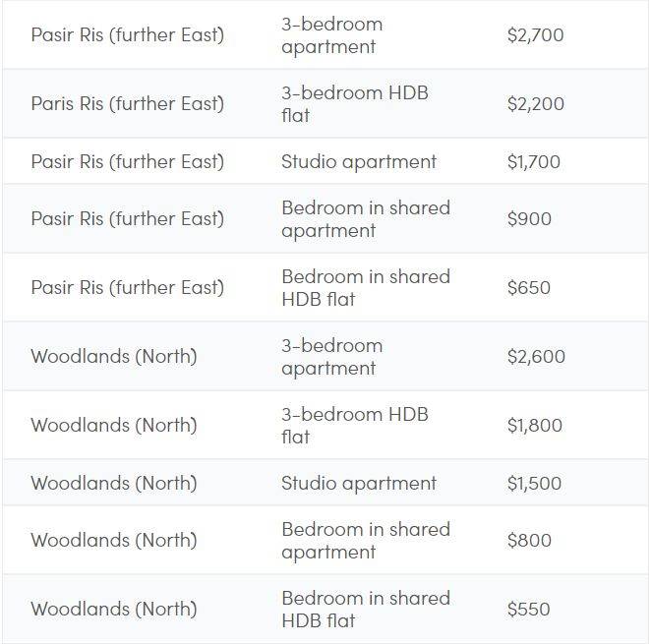Select the $1,500 price
650x644 pixels.
coord(534,484)
